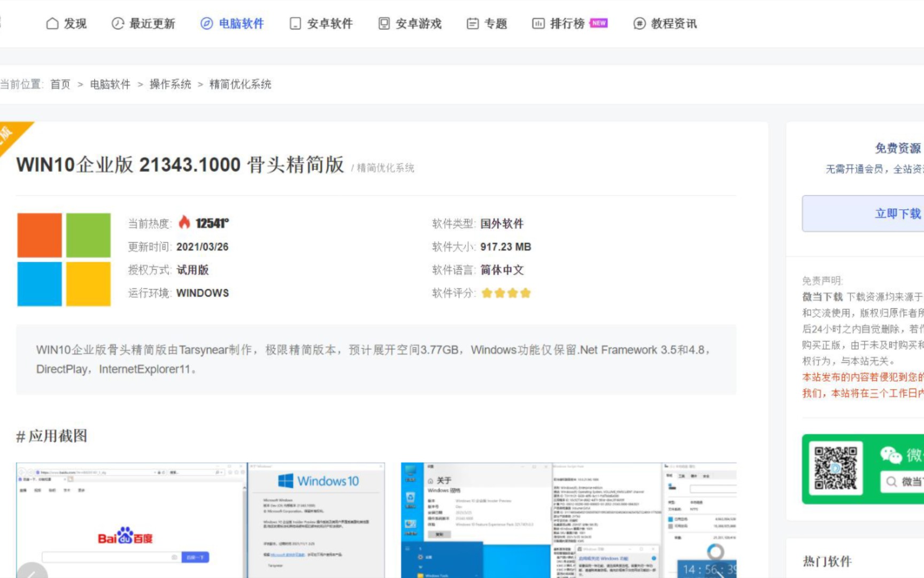Screen dimensions: 924x578
Task: Click the 应用截图 section heading
Action: pos(52,436)
